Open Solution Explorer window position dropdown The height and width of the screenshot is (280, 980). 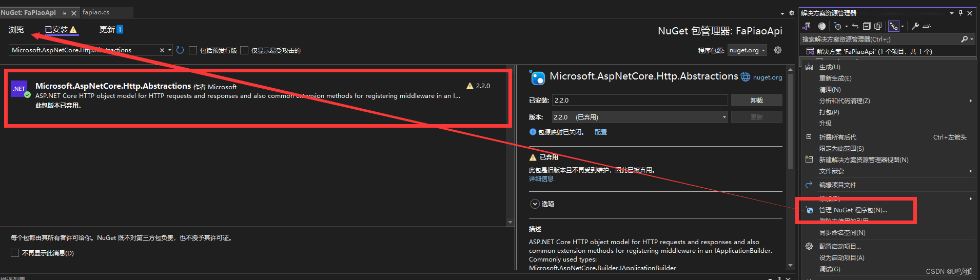(952, 13)
